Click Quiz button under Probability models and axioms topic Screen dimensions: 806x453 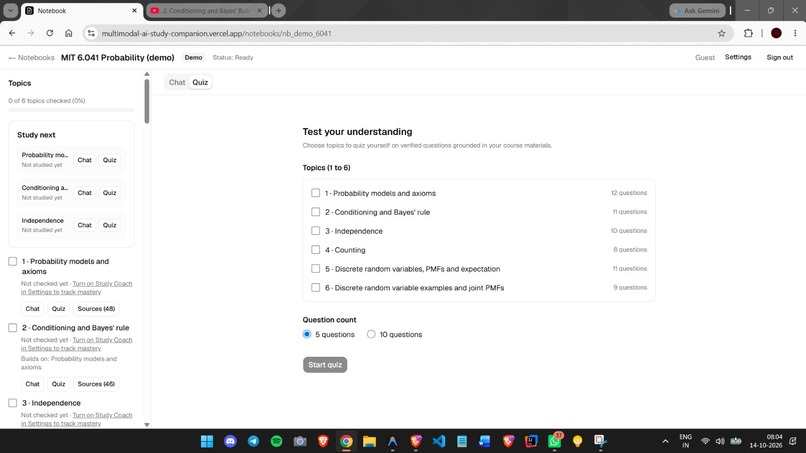click(59, 309)
